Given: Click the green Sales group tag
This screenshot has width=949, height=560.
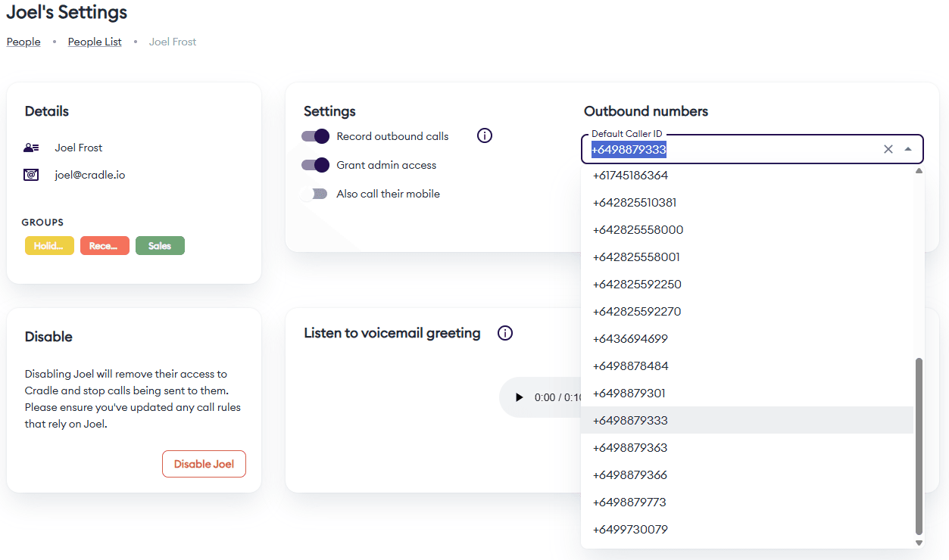Looking at the screenshot, I should pos(160,246).
